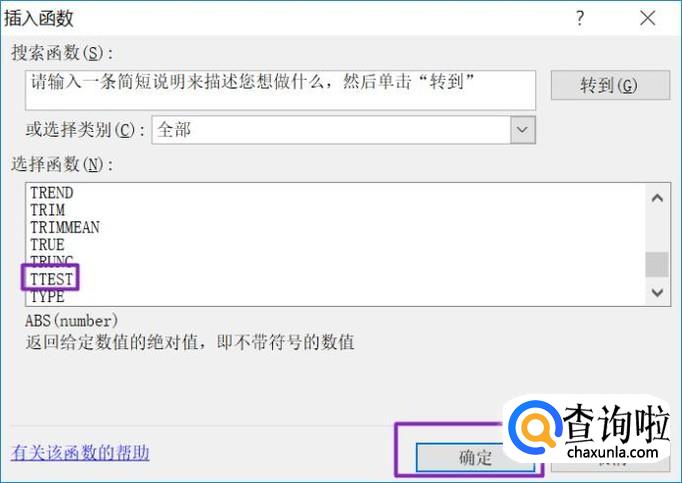Open the 或选择类别 category dropdown arrow
The width and height of the screenshot is (682, 483).
522,130
